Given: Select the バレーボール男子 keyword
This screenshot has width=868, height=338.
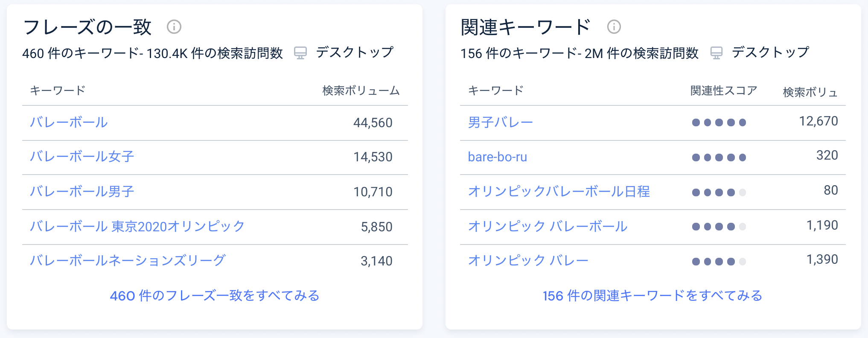Looking at the screenshot, I should [82, 192].
